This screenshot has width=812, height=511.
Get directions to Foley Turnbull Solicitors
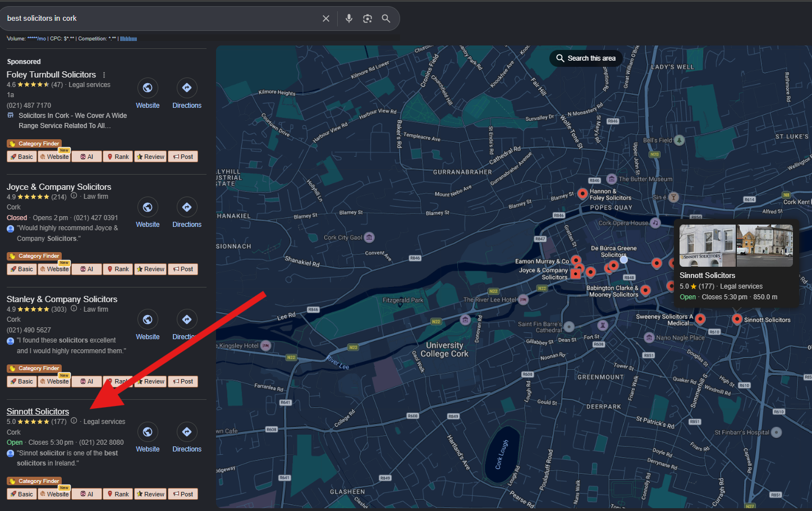187,88
